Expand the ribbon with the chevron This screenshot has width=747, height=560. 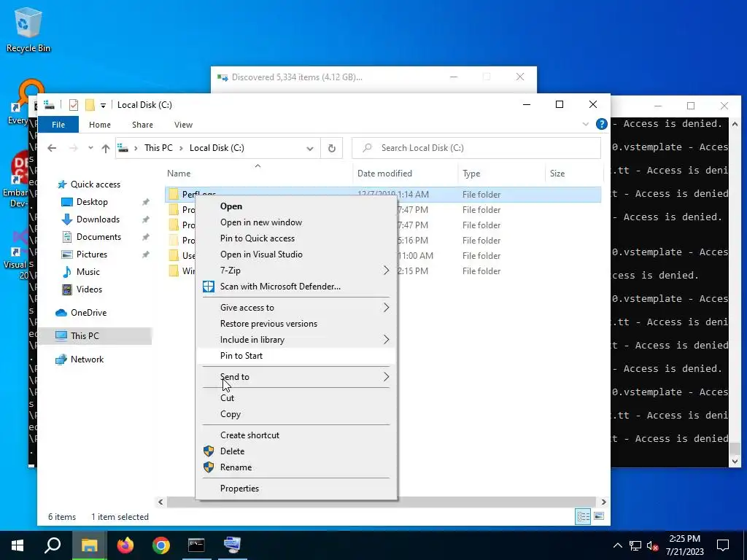586,124
